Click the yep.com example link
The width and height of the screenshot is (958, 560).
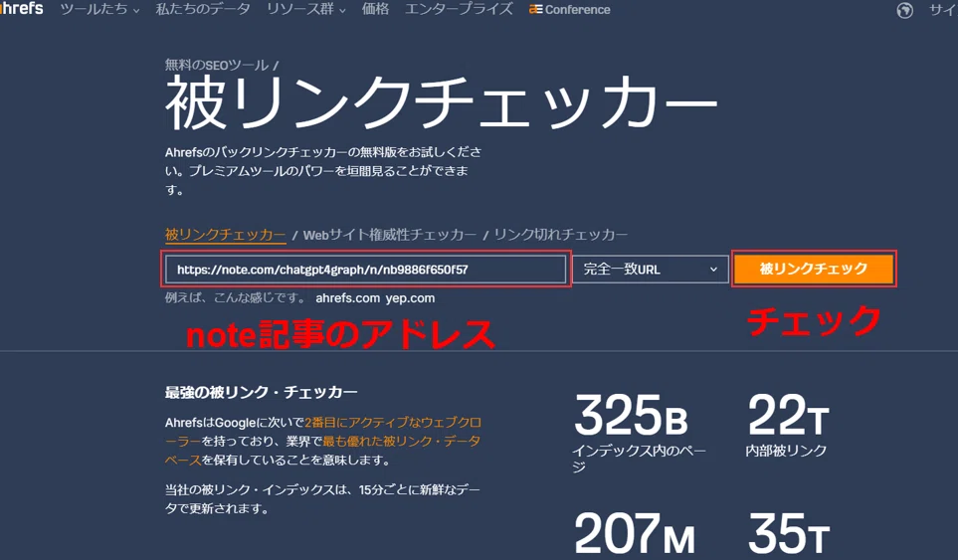coord(410,298)
